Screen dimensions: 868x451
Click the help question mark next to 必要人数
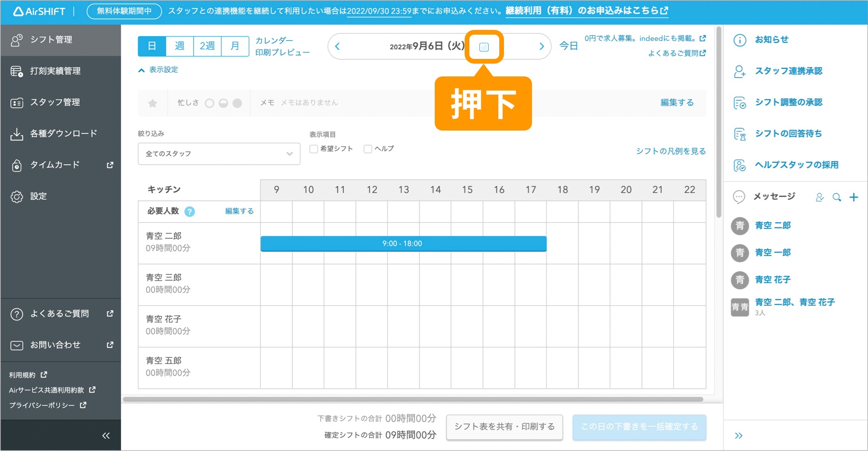(189, 212)
